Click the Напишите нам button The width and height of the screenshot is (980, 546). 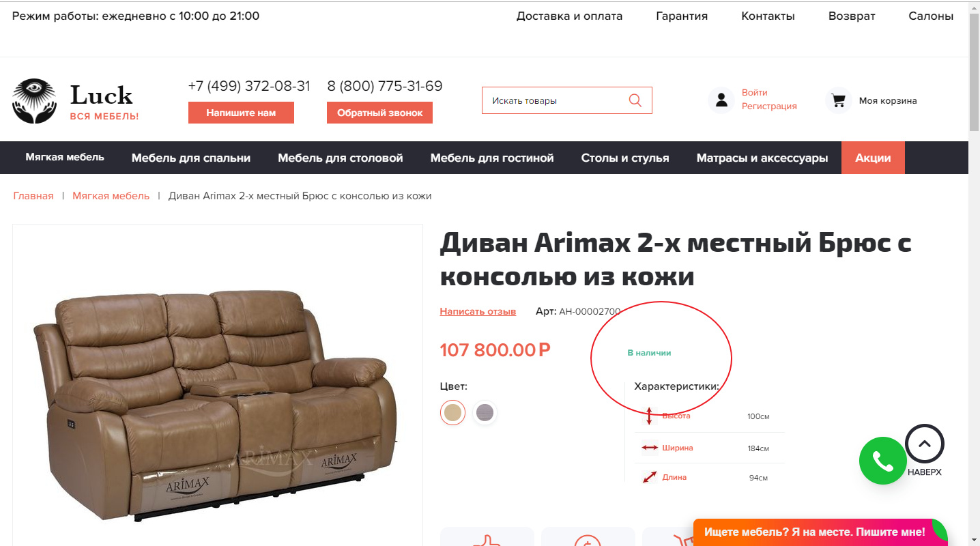(x=241, y=113)
